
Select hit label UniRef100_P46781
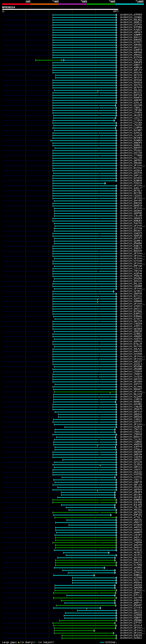point(131,223)
